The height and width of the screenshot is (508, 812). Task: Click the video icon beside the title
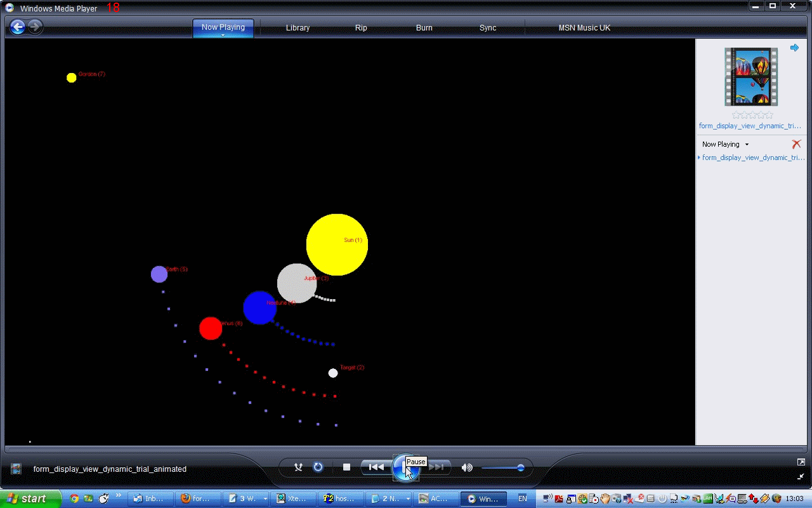(16, 469)
